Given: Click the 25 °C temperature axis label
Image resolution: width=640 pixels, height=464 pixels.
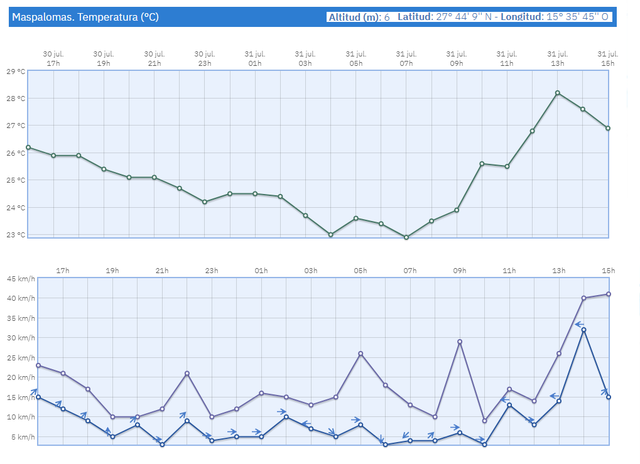Looking at the screenshot, I should pos(16,180).
